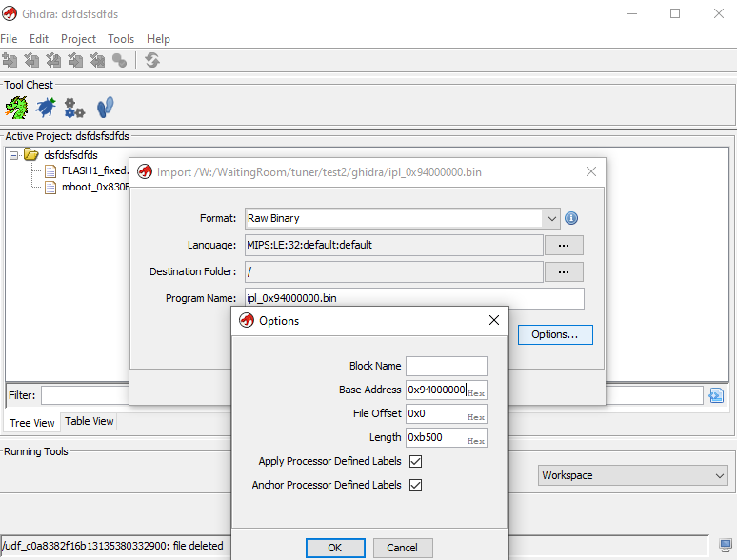This screenshot has width=737, height=560.
Task: Browse for Destination Folder with ellipsis button
Action: [564, 271]
